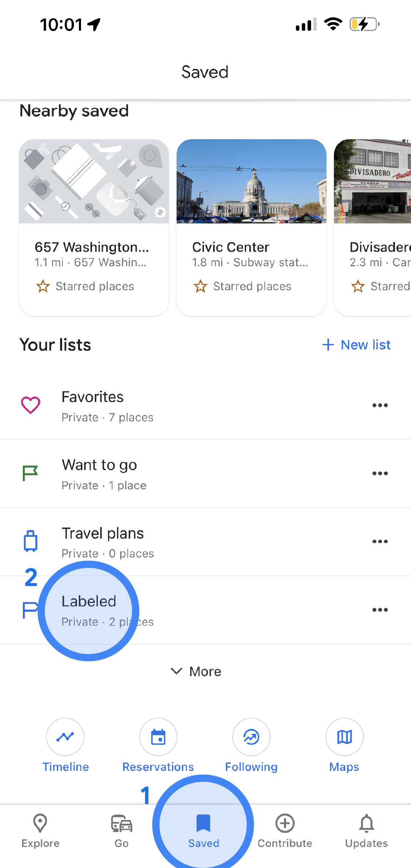Viewport: 411px width, 868px height.
Task: Tap the Favorites heart icon
Action: pos(31,405)
